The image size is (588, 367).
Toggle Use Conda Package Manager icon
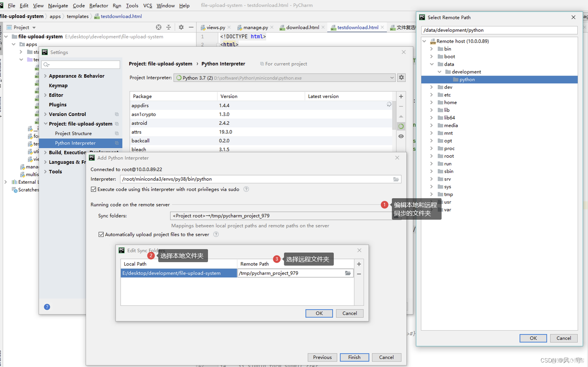[401, 126]
